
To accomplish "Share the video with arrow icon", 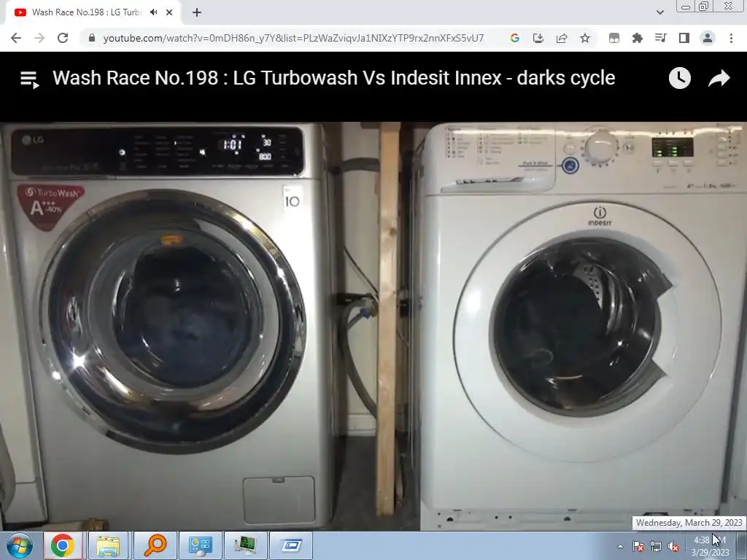I will (719, 78).
